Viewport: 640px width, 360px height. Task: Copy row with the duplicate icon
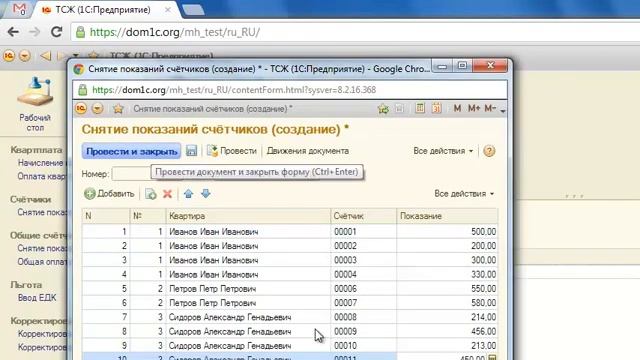point(151,194)
